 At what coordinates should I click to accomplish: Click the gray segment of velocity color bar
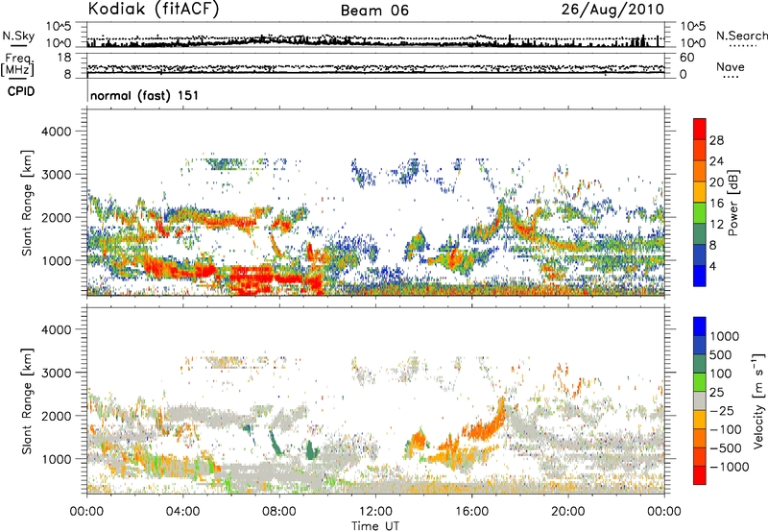pos(700,400)
